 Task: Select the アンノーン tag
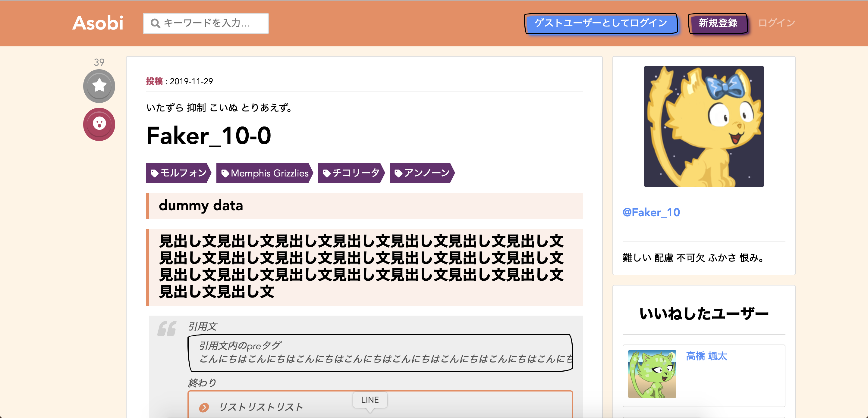422,173
